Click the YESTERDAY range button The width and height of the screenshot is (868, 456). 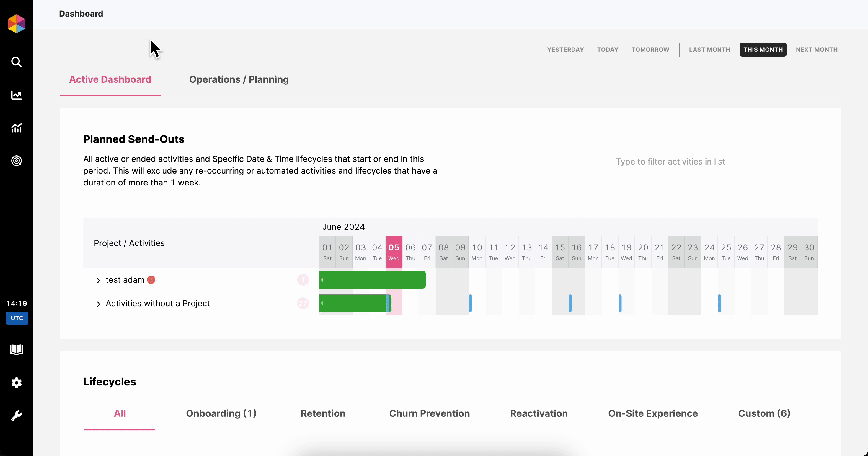(x=565, y=50)
